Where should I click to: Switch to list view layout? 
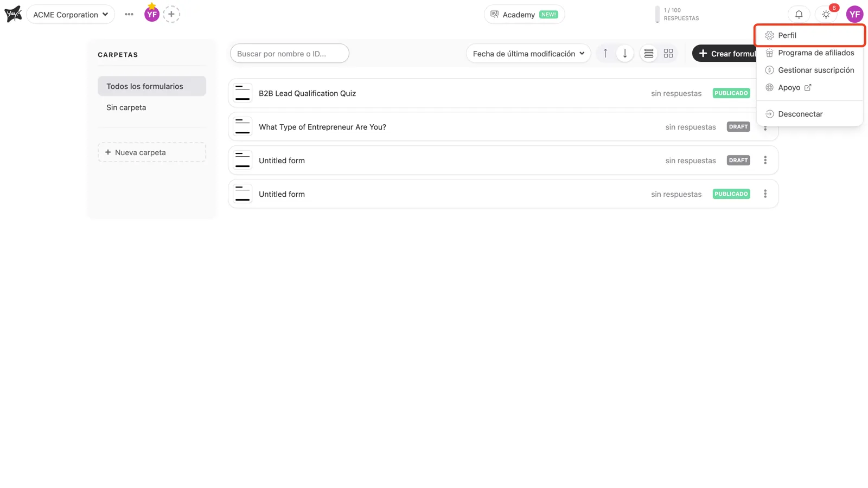pos(649,53)
